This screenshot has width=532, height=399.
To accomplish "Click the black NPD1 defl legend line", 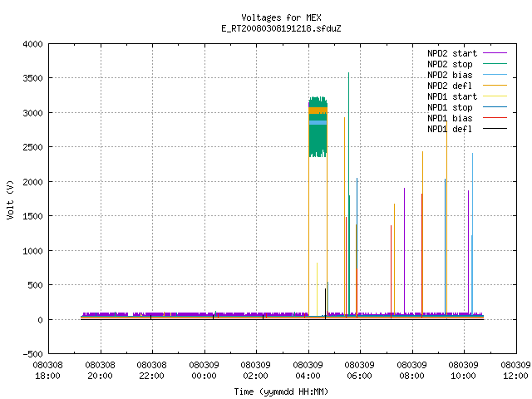I will click(x=495, y=129).
